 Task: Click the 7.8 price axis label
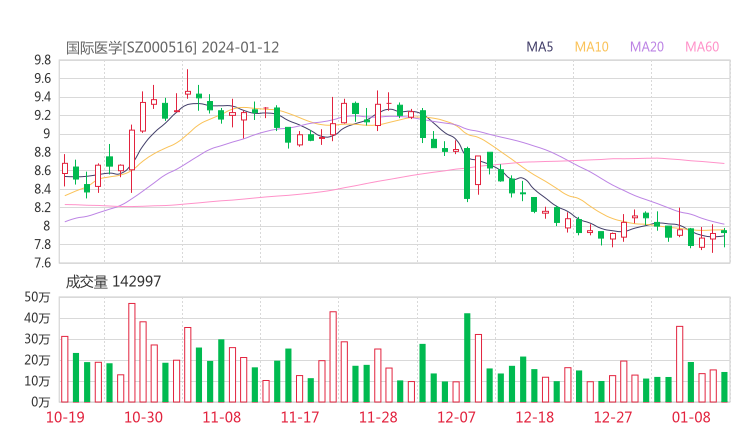click(42, 245)
